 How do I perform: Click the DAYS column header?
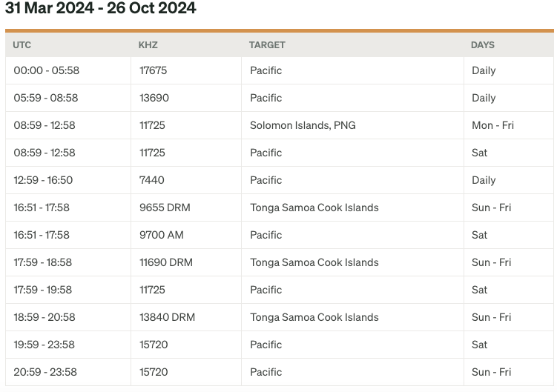483,44
